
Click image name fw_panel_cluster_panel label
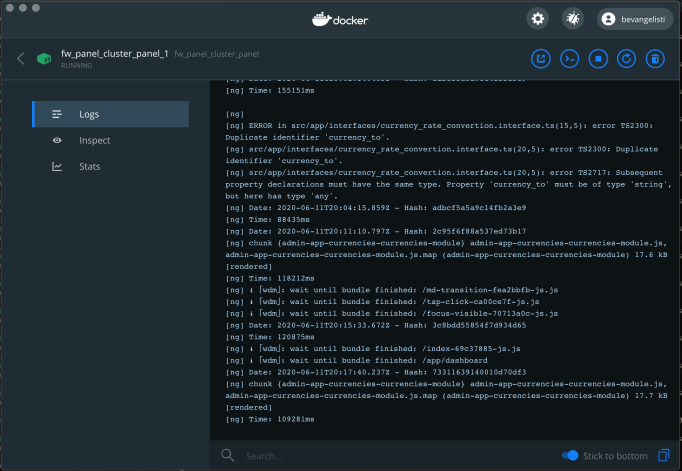(217, 54)
